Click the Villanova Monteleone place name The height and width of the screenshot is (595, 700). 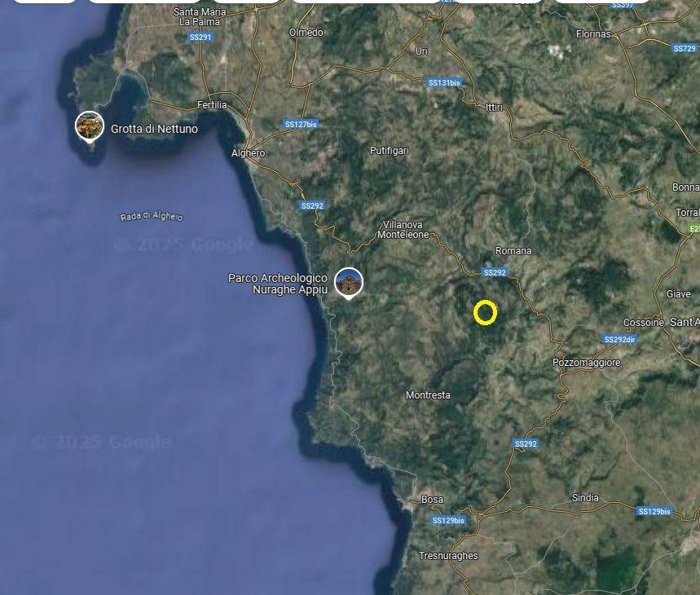click(x=403, y=230)
